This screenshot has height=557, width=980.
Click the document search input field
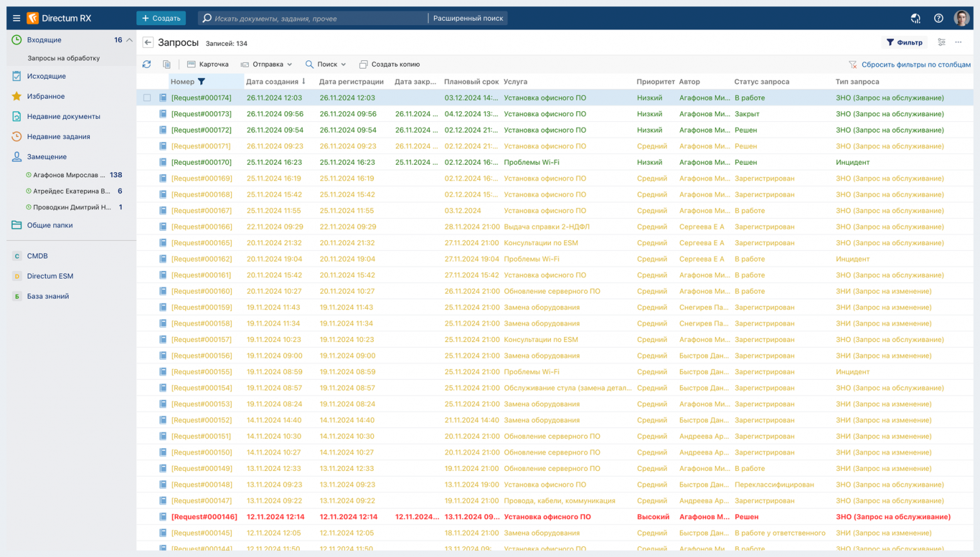coord(313,18)
